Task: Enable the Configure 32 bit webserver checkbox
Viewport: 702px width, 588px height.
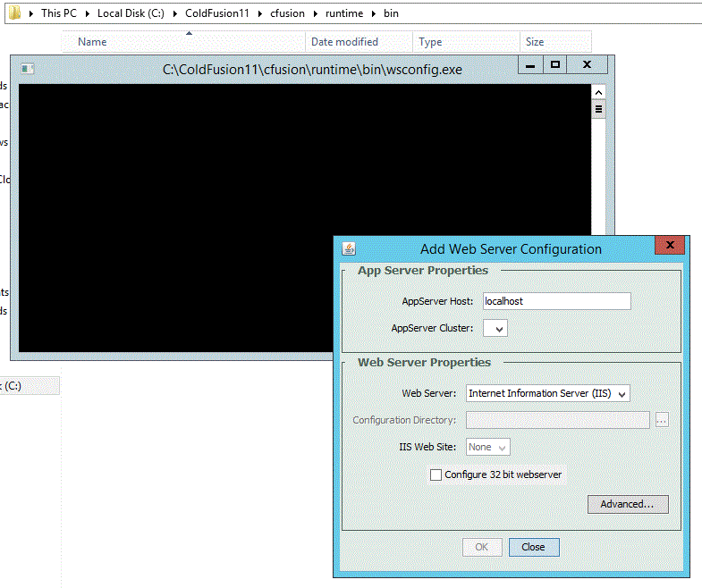Action: tap(436, 475)
